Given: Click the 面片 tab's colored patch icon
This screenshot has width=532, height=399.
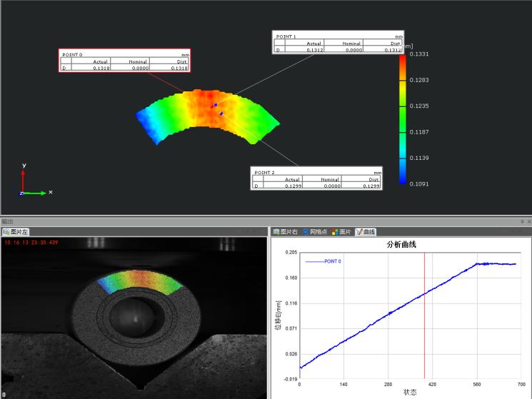Looking at the screenshot, I should tap(335, 232).
